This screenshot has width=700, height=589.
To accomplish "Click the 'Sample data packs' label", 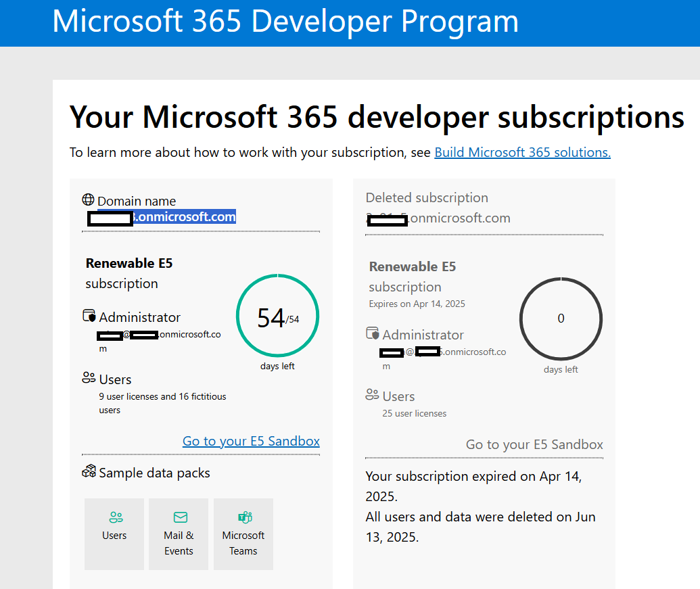I will click(154, 473).
